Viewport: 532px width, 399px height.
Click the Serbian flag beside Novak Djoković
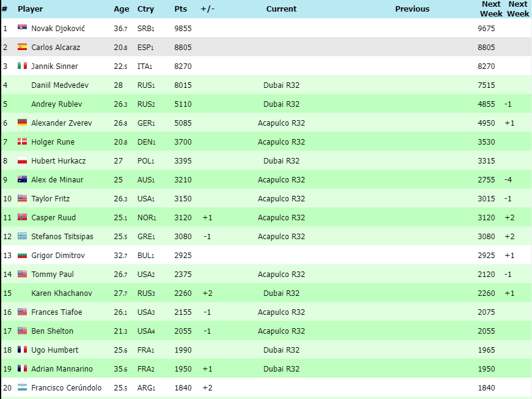22,28
